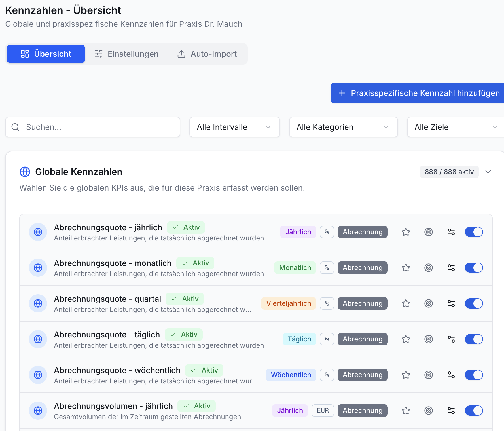
Task: Set target for Abrechnungsquote - monatlich
Action: (429, 268)
